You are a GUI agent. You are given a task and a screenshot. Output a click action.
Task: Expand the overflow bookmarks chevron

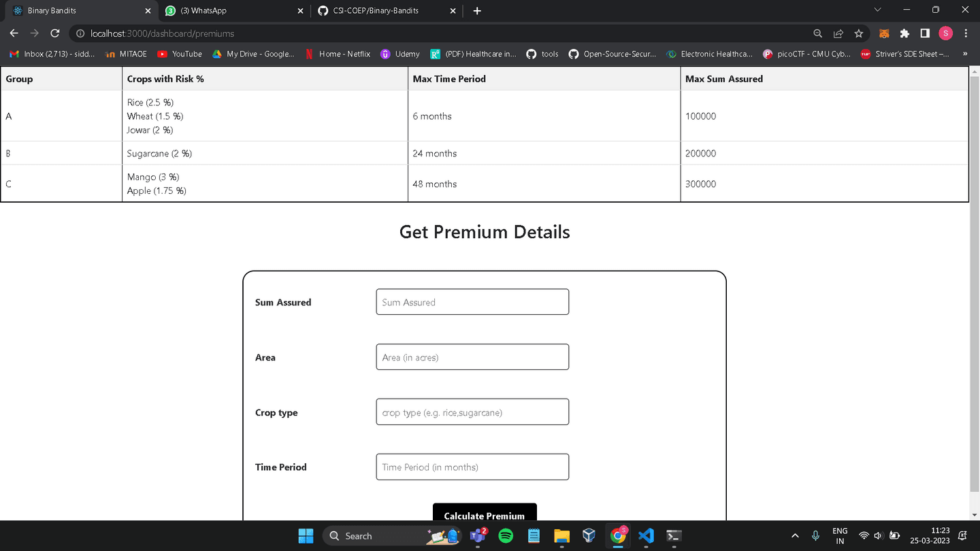tap(965, 54)
